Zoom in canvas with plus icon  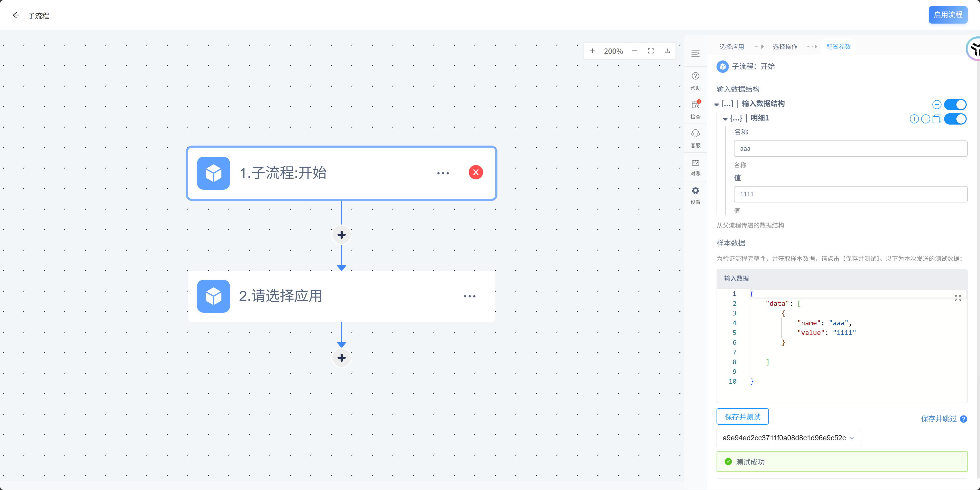(592, 51)
